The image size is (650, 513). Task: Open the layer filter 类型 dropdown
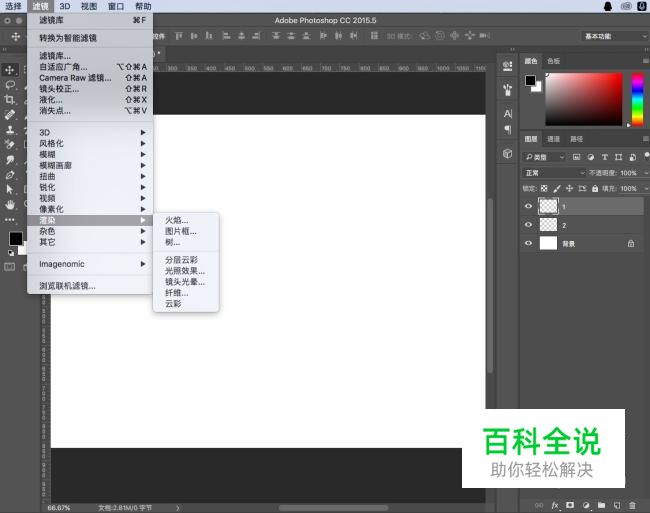(544, 157)
